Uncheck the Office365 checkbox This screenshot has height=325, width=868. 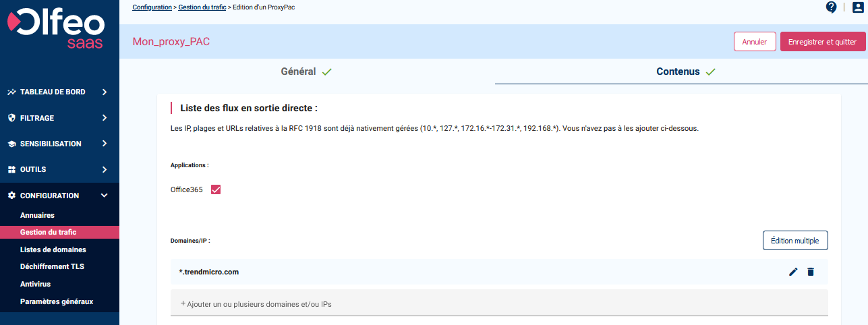[x=216, y=189]
